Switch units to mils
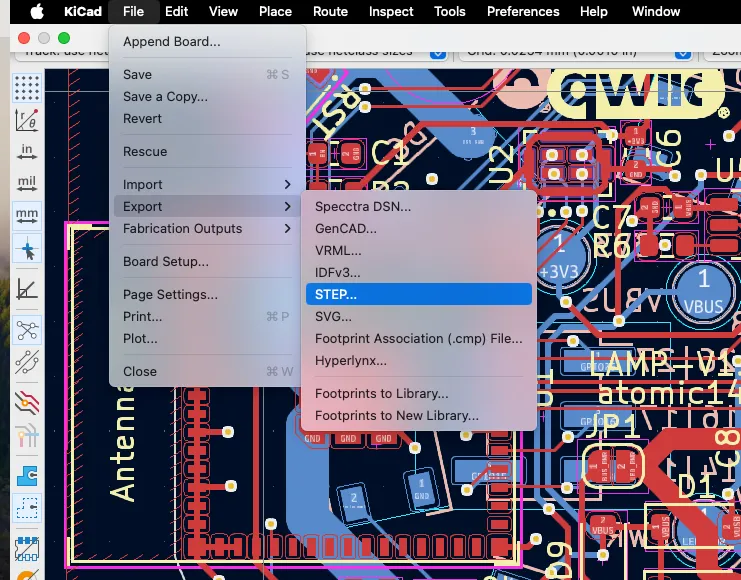Viewport: 741px width, 580px height. click(x=26, y=184)
